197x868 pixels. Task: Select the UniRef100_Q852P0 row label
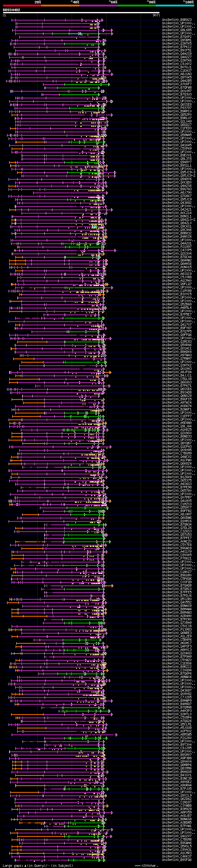(x=177, y=115)
